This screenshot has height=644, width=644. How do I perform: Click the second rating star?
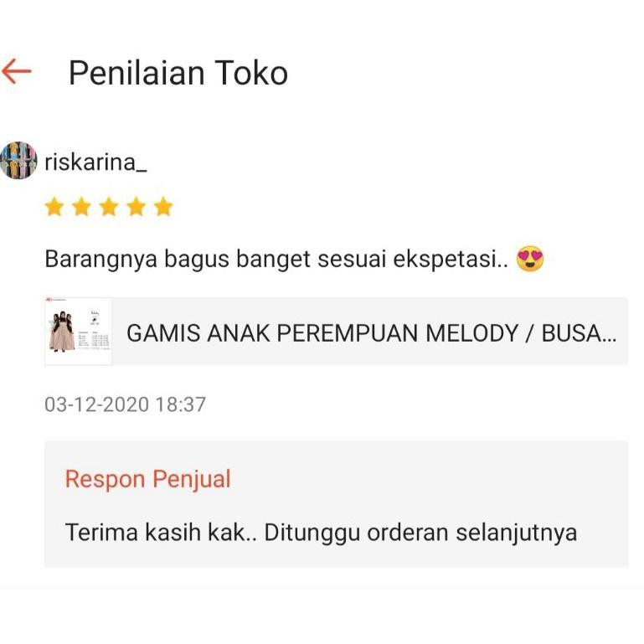tap(81, 207)
